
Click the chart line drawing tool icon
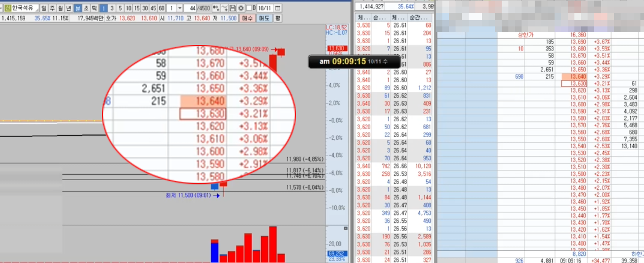click(x=224, y=8)
